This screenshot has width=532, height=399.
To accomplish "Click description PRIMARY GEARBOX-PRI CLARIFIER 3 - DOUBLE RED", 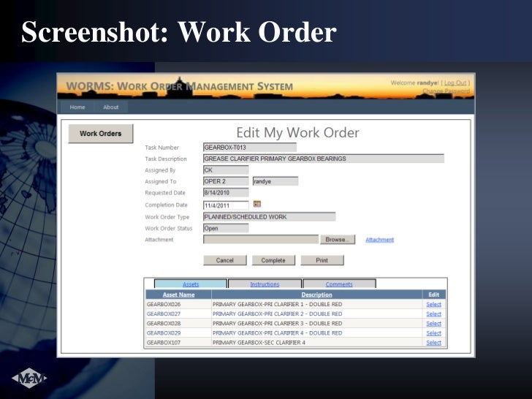I will pos(277,323).
